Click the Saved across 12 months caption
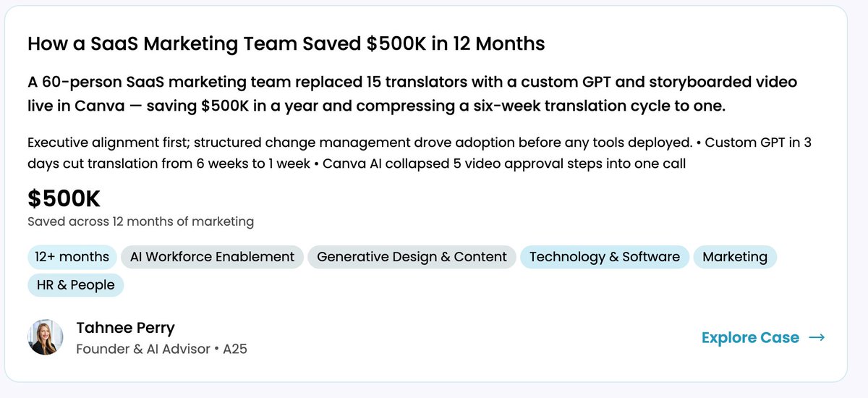Viewport: 868px width, 398px height. [x=140, y=221]
